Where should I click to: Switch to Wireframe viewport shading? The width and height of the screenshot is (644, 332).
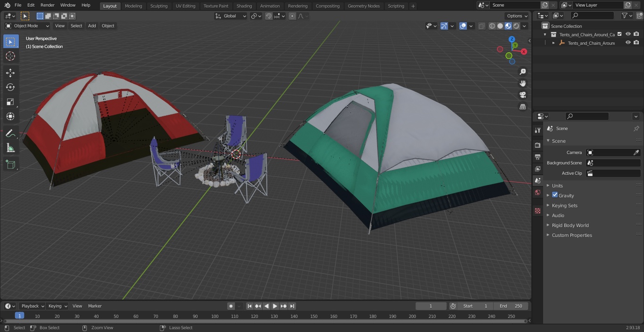pos(492,26)
